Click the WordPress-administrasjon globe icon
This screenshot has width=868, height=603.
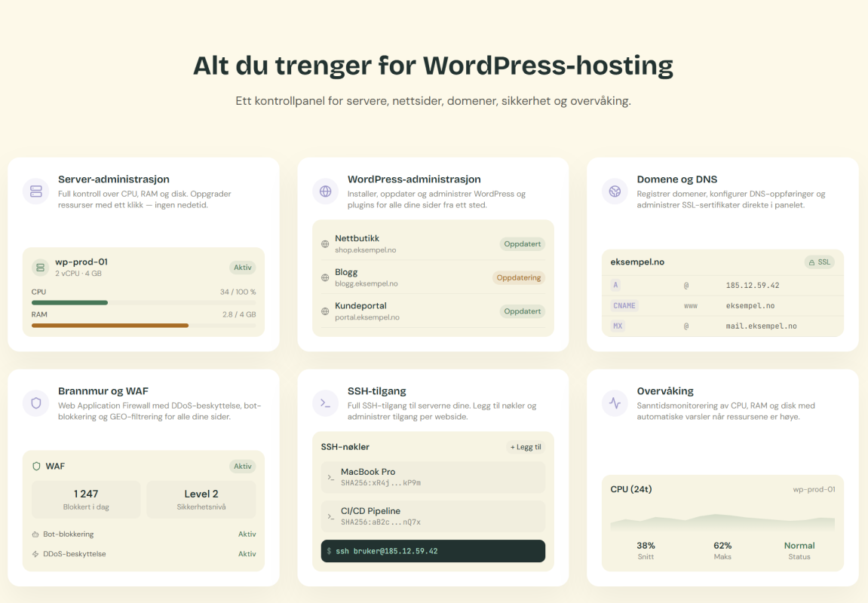(325, 191)
